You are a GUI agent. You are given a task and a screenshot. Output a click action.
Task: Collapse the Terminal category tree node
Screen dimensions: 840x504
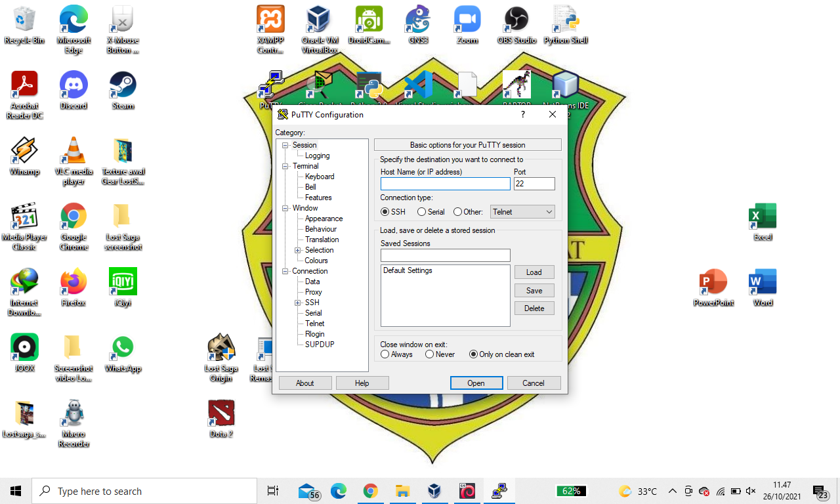pos(285,166)
